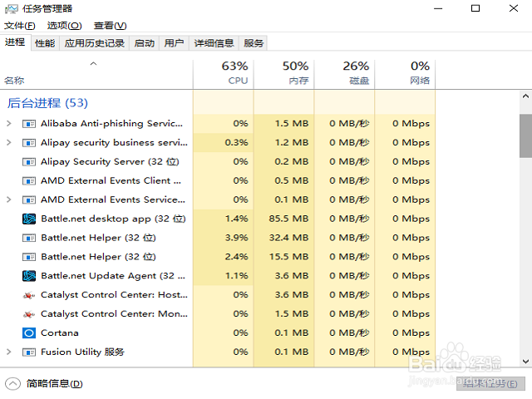
Task: Click the Battle.net desktop app icon
Action: (28, 219)
